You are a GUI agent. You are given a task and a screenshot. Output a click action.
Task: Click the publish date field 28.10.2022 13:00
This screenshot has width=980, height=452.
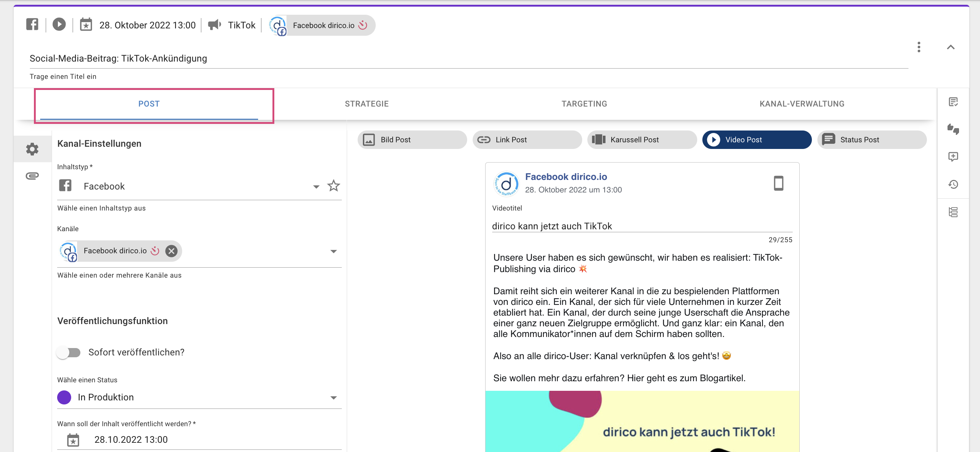click(199, 440)
